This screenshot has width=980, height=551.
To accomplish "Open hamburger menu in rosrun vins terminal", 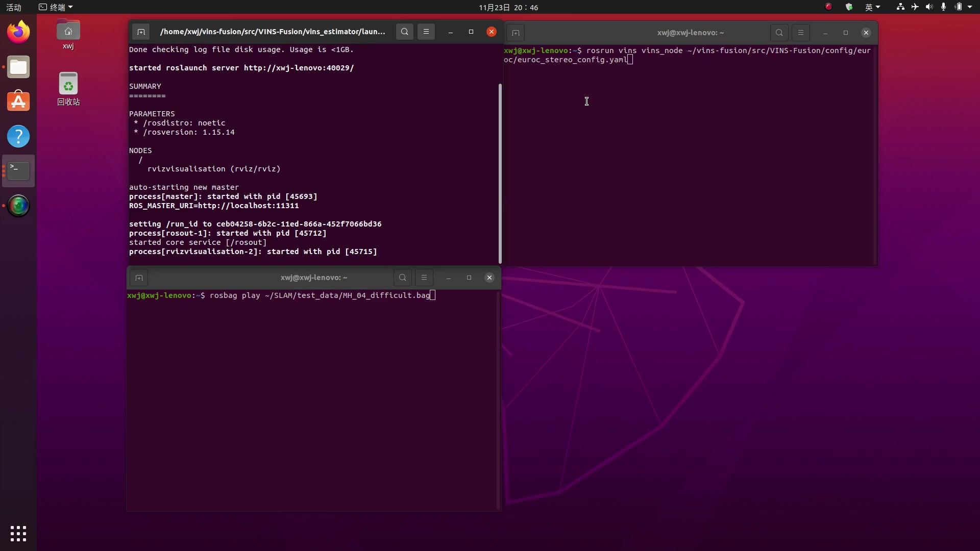I will [800, 33].
